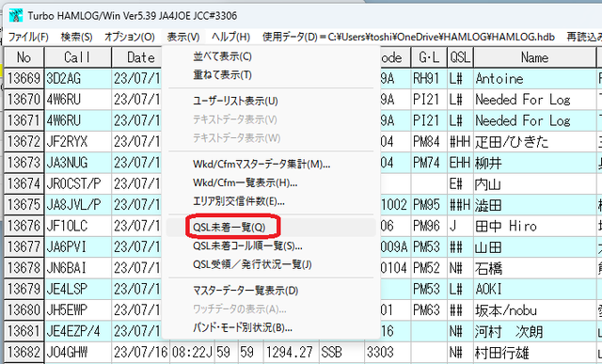602x364 pixels.
Task: Open the ヘルプ(H) menu
Action: (x=230, y=37)
